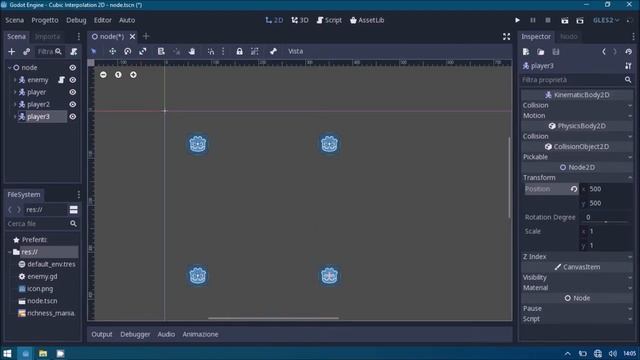Image resolution: width=640 pixels, height=360 pixels.
Task: Open Inspector object history icon
Action: coord(629,52)
